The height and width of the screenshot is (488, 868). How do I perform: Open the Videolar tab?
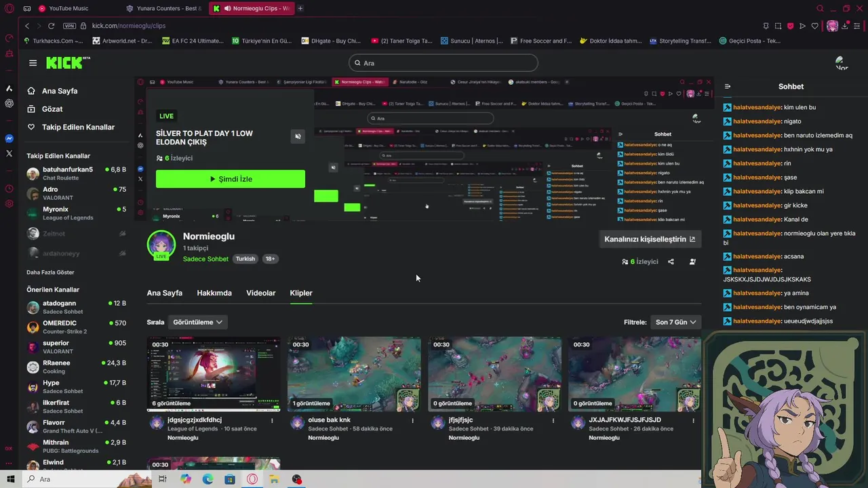coord(261,293)
